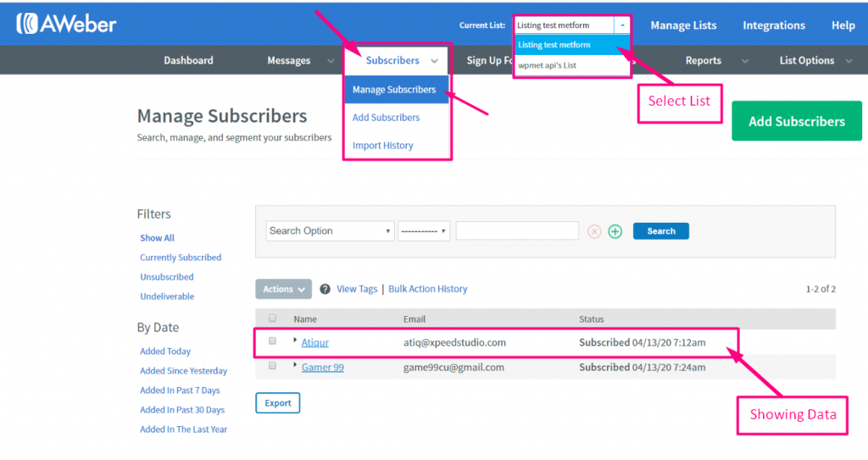Open the Search Option dropdown
This screenshot has width=868, height=460.
tap(330, 230)
